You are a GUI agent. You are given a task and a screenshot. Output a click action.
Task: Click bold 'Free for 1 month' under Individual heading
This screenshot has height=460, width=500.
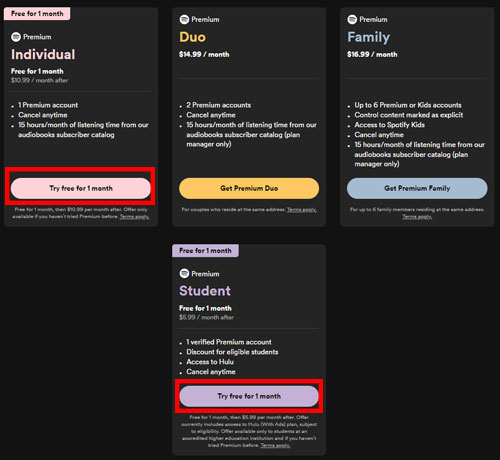[x=37, y=71]
